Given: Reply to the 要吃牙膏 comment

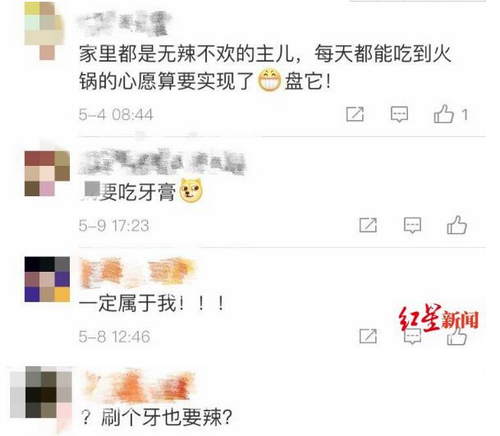Looking at the screenshot, I should (412, 225).
